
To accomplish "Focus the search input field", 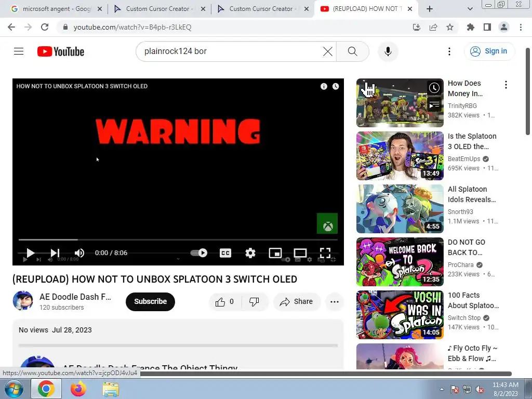I will 231,51.
